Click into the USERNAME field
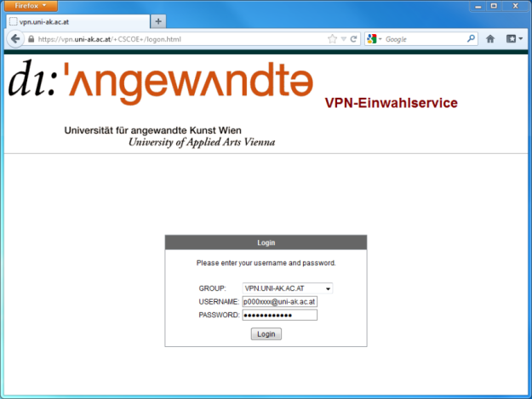Viewport: 532px width, 399px height. tap(279, 301)
